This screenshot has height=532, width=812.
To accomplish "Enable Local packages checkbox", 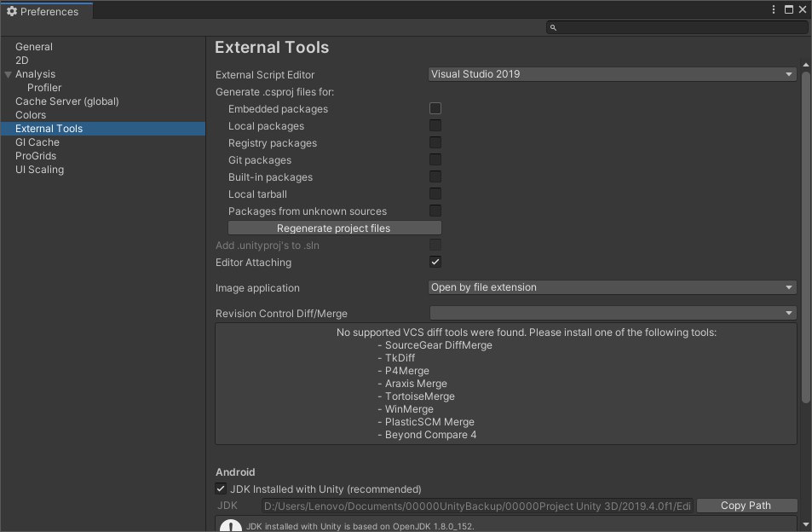I will coord(435,125).
